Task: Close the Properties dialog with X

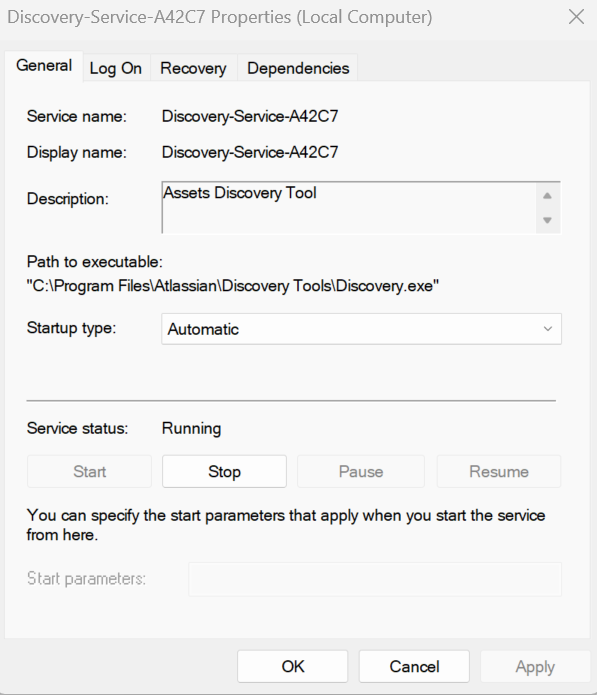Action: click(576, 17)
